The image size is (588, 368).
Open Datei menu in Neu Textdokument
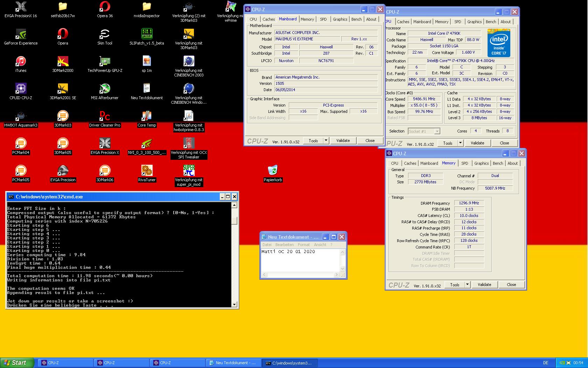tap(267, 245)
